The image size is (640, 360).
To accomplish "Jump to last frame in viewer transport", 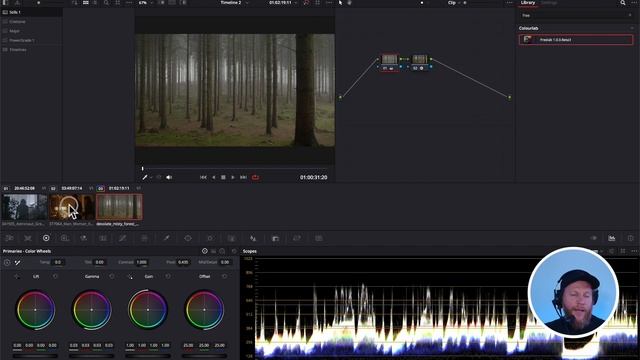I will [243, 177].
